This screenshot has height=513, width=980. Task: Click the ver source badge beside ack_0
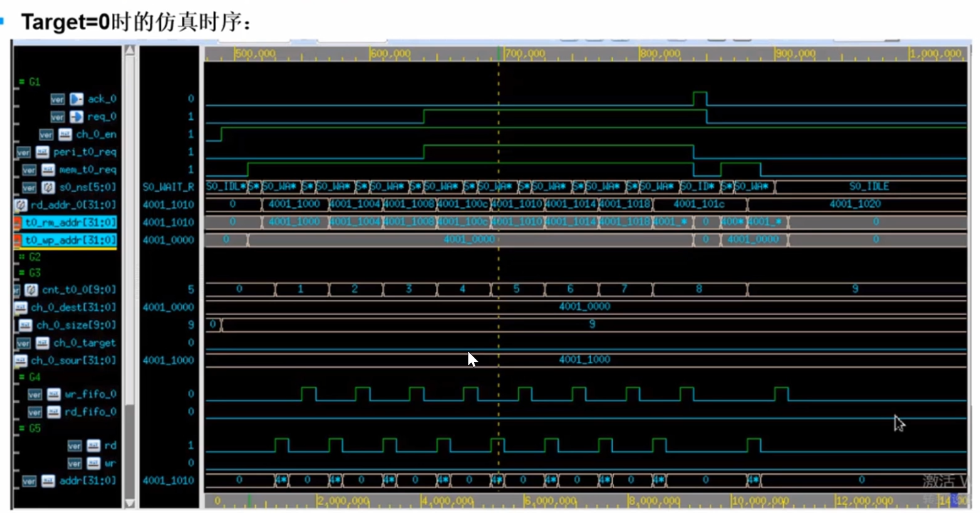click(x=58, y=99)
